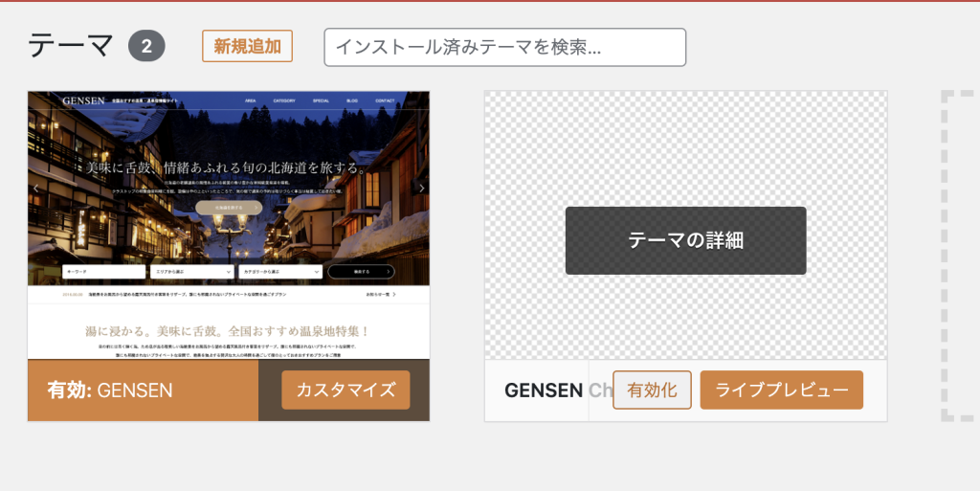Select AREA menu item in GENSEN preview
This screenshot has width=980, height=491.
pyautogui.click(x=250, y=100)
